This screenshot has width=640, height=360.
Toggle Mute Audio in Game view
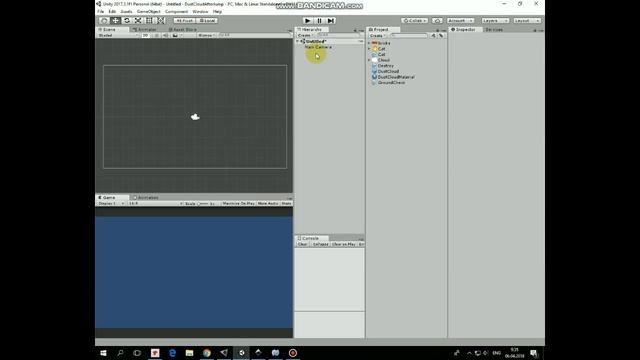[268, 203]
